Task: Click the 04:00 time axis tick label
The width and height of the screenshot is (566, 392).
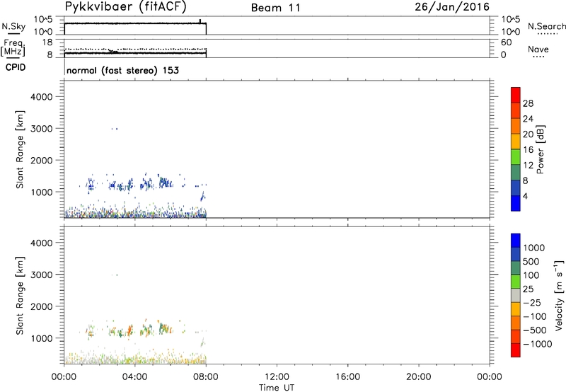Action: click(135, 377)
